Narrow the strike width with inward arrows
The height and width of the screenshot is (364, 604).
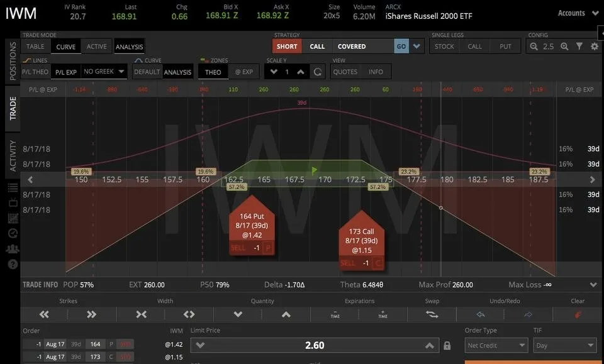tap(141, 314)
